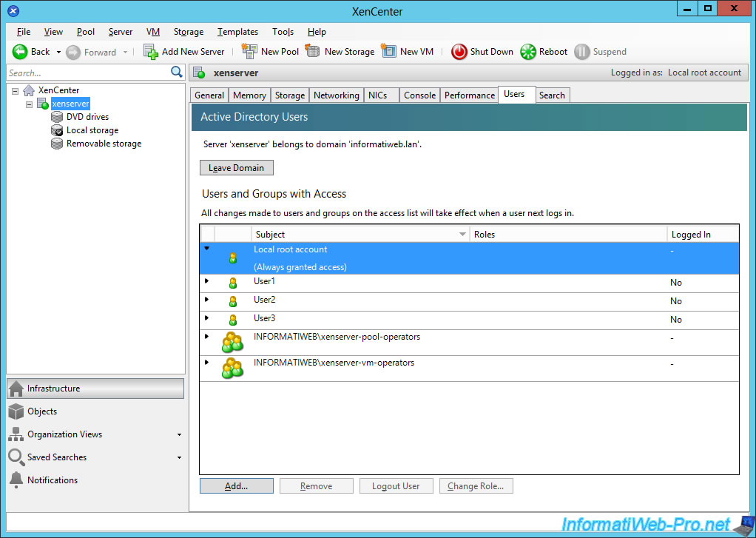Open New Storage wizard from toolbar
The image size is (756, 538).
click(313, 52)
